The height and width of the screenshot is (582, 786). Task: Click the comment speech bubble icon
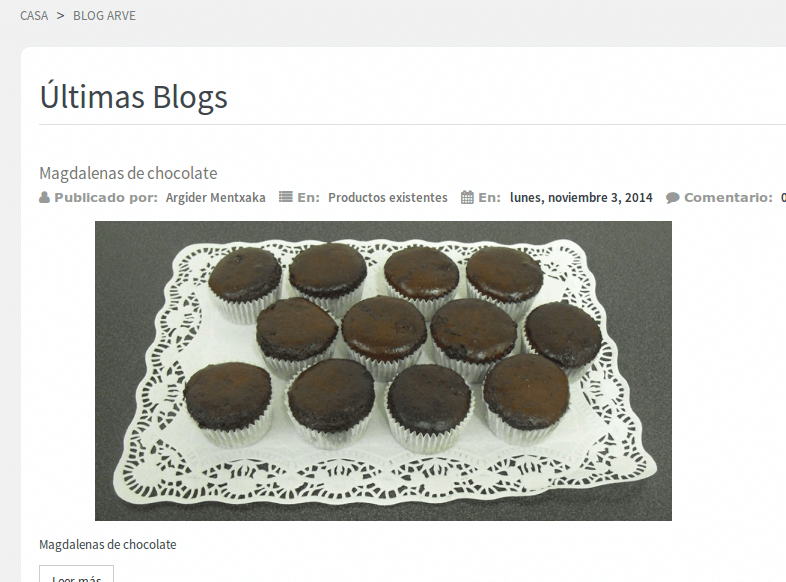672,198
